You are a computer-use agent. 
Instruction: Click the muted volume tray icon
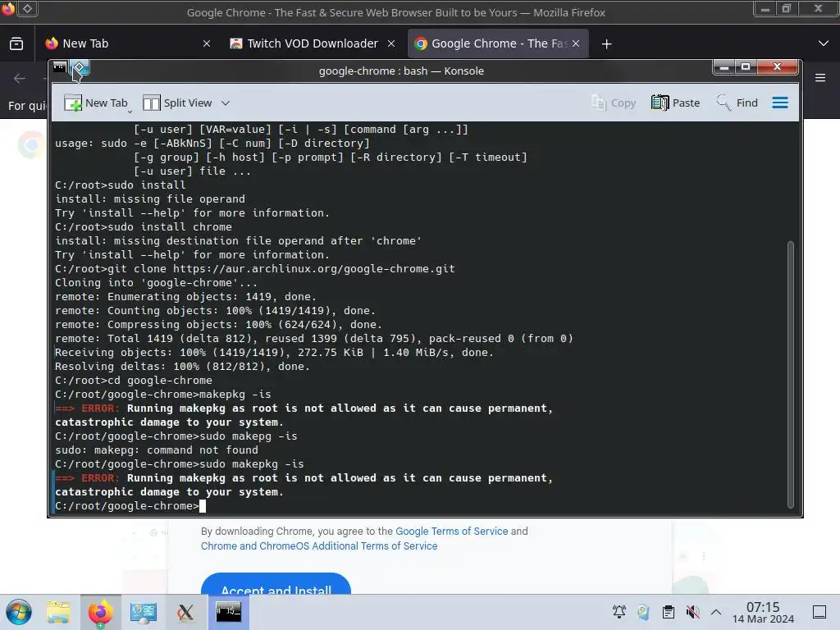pos(692,612)
